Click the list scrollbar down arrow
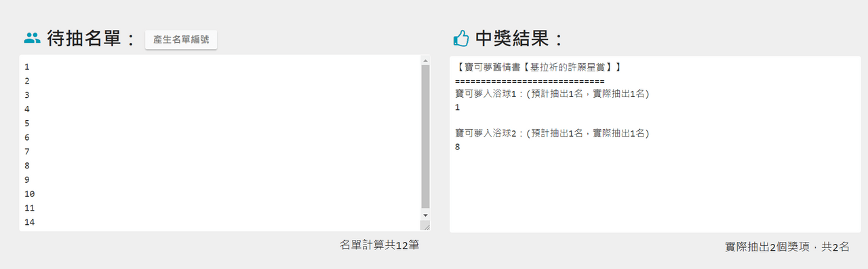 click(x=425, y=215)
